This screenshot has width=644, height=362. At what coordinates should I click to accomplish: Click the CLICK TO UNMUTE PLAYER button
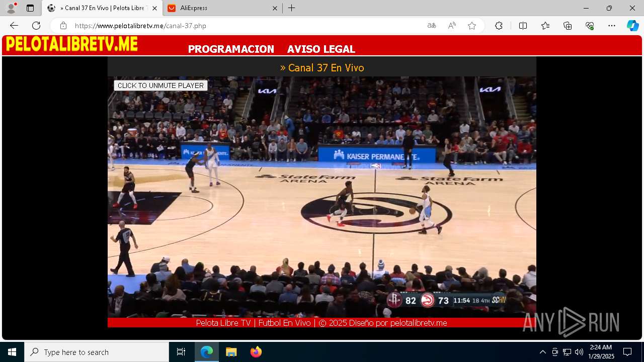pyautogui.click(x=160, y=85)
